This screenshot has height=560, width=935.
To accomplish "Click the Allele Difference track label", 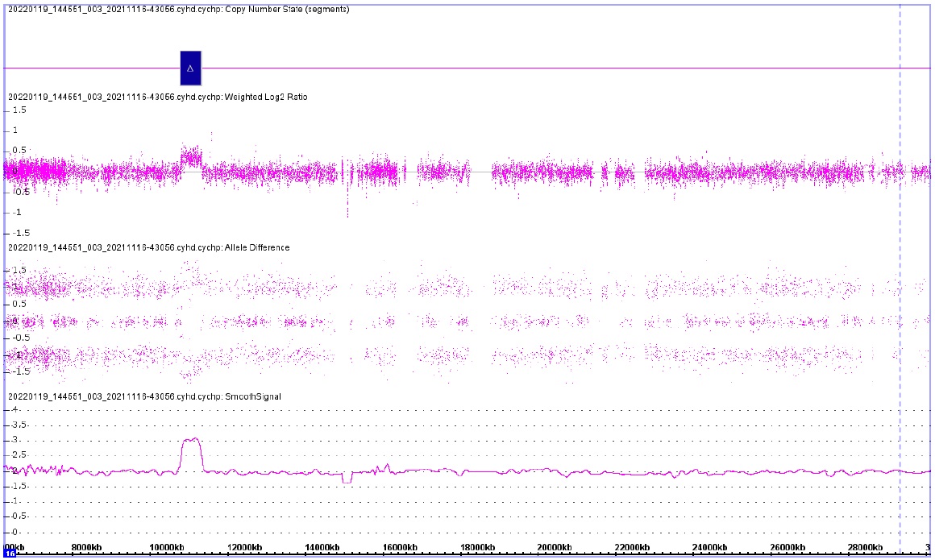I will click(148, 247).
